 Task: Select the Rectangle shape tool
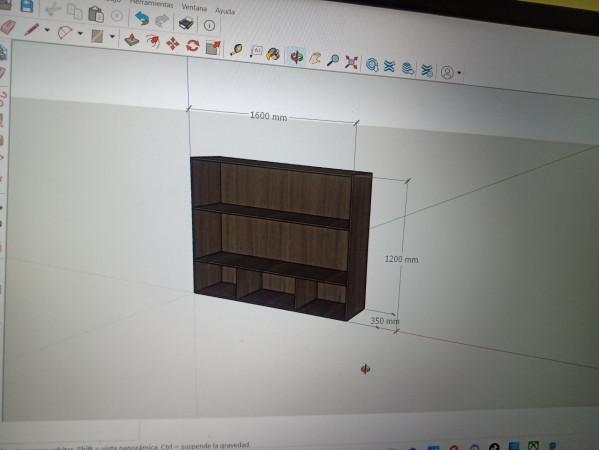pyautogui.click(x=97, y=36)
